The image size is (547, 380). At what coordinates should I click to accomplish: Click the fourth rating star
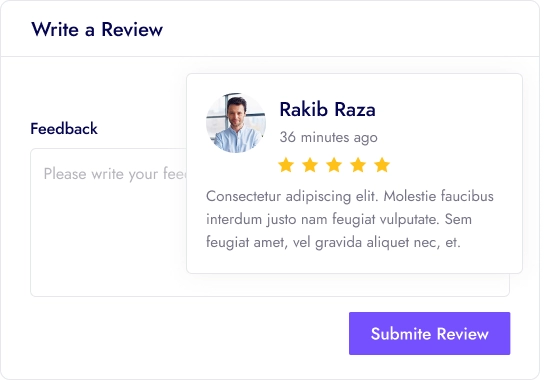pyautogui.click(x=358, y=165)
